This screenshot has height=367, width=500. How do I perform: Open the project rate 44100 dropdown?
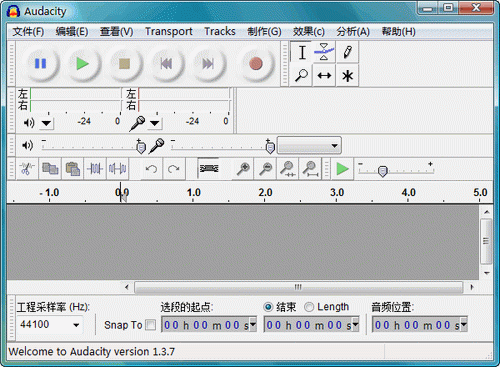[49, 324]
